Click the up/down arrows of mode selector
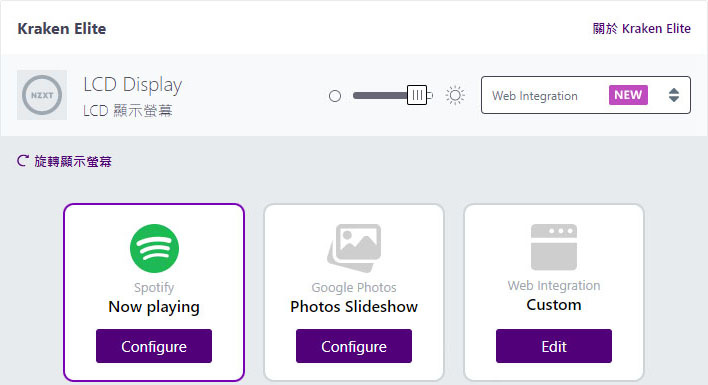Image resolution: width=708 pixels, height=385 pixels. [x=674, y=95]
